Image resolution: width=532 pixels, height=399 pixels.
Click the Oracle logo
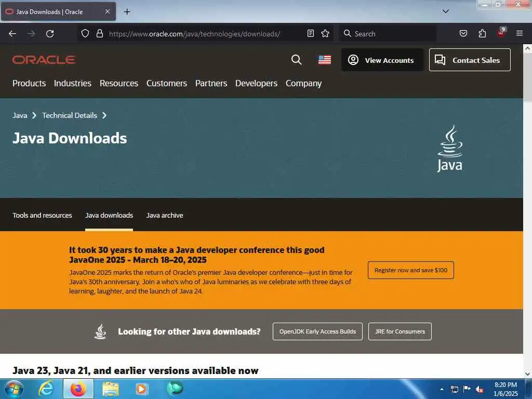coord(44,60)
